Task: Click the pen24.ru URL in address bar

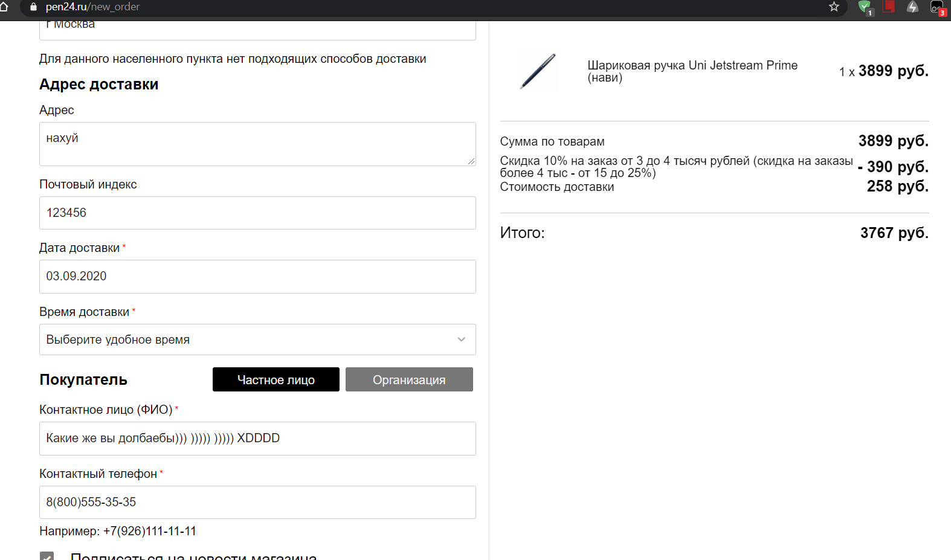Action: (92, 7)
